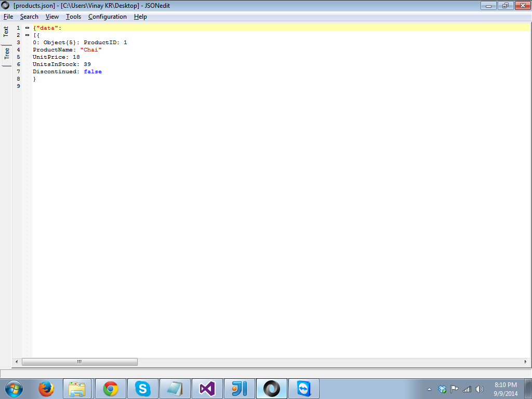Image resolution: width=532 pixels, height=399 pixels.
Task: Open the Tools menu
Action: click(73, 17)
